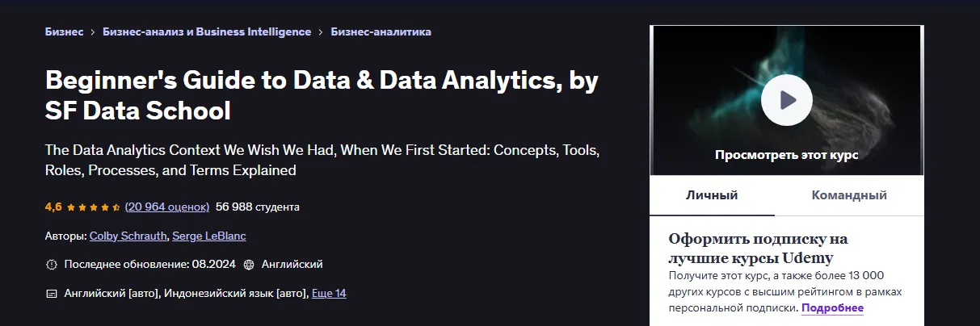Viewport: 980px width, 326px height.
Task: Play the course preview video
Action: coord(786,100)
